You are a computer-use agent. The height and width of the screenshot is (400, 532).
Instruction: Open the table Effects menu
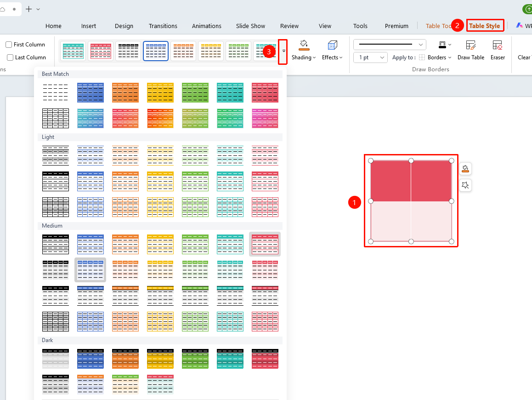coord(332,51)
